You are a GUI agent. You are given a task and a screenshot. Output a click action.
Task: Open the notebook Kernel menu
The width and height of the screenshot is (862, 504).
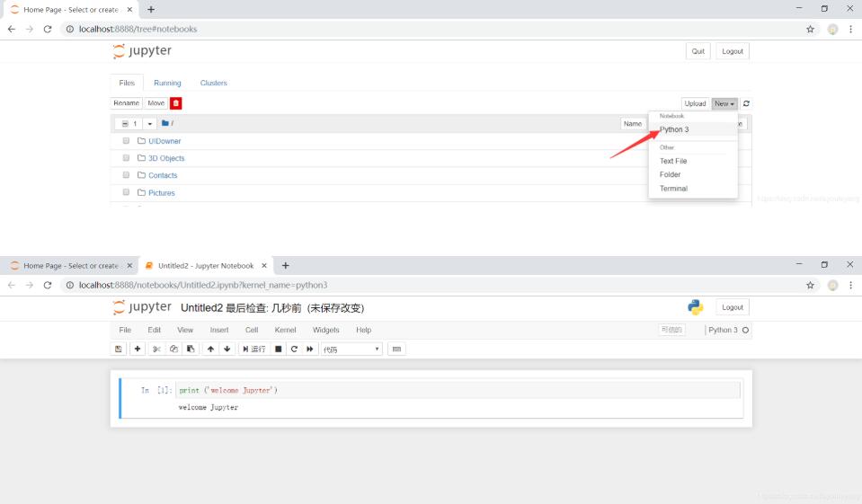click(285, 330)
